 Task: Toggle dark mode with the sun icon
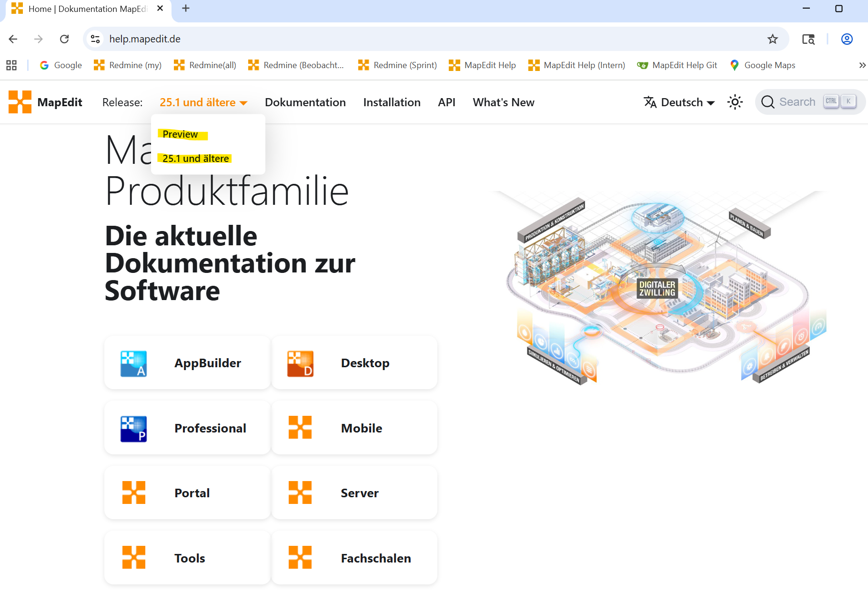point(735,102)
